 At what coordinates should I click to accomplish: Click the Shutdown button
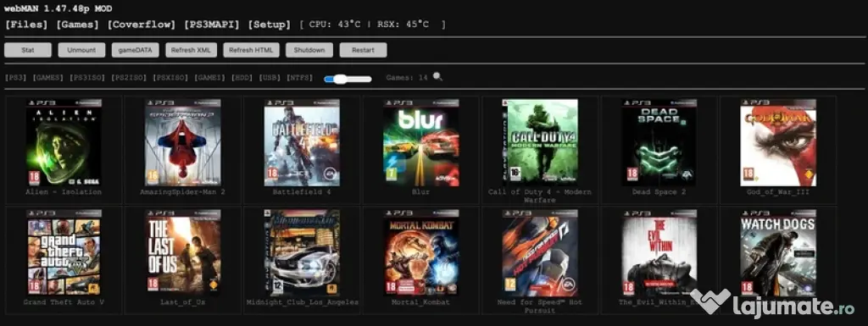(309, 50)
